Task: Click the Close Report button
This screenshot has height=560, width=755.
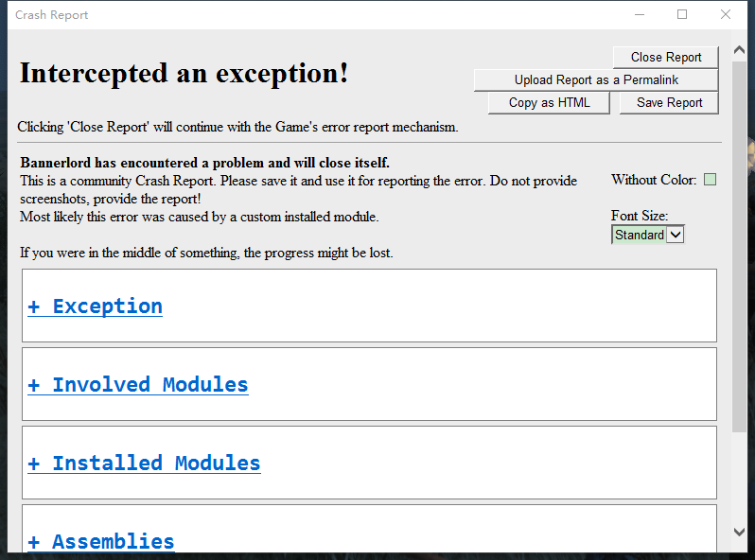Action: point(665,58)
